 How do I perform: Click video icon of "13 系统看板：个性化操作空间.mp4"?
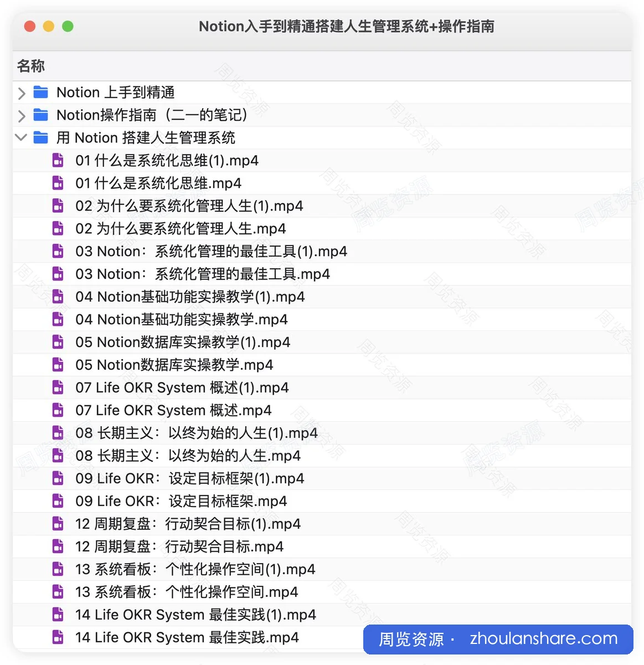tap(58, 592)
